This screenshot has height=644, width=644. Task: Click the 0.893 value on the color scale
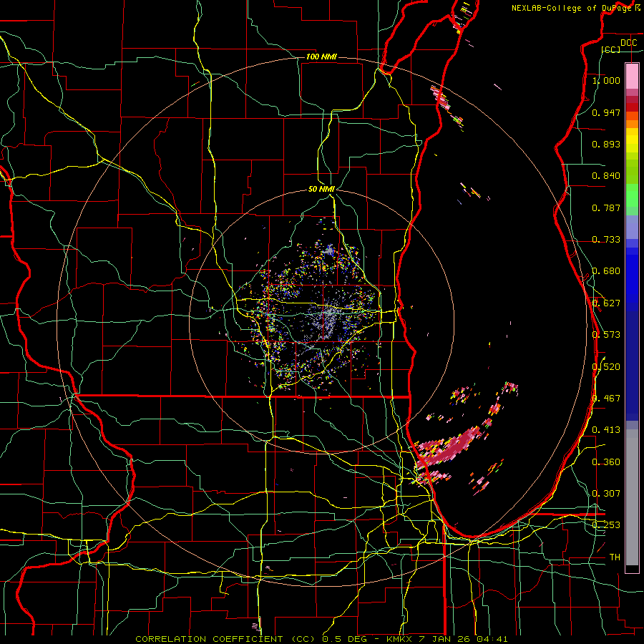pyautogui.click(x=606, y=144)
